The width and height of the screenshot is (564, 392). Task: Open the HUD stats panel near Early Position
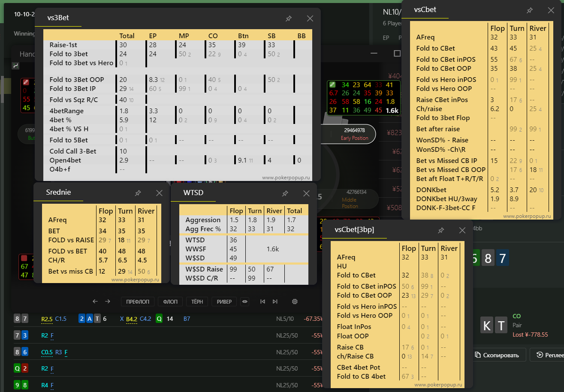(364, 98)
